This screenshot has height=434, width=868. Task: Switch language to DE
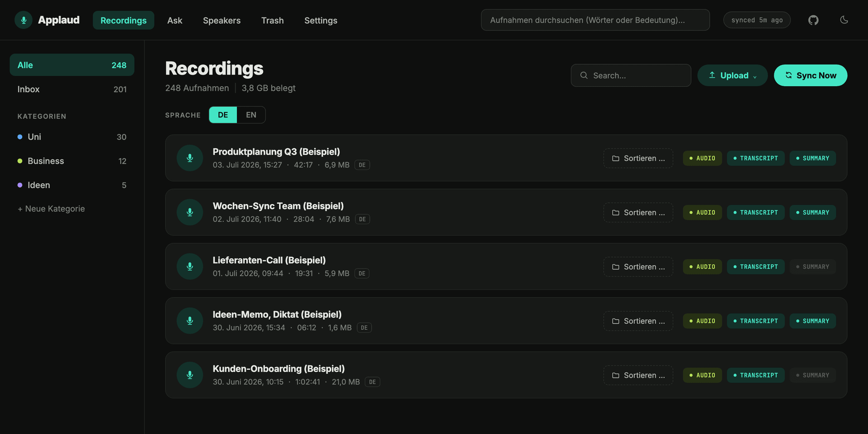[x=223, y=115]
